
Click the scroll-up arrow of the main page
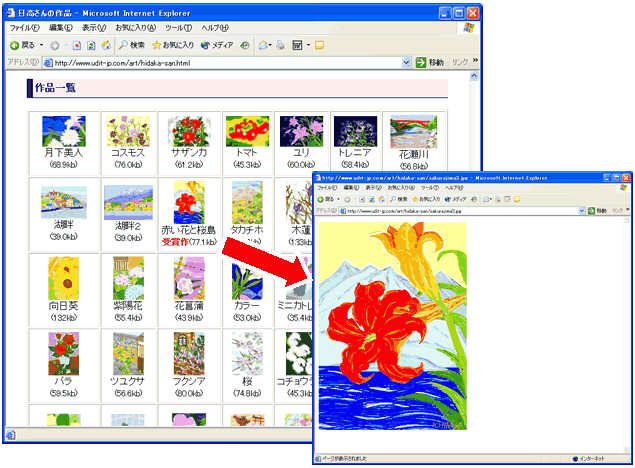pyautogui.click(x=474, y=76)
